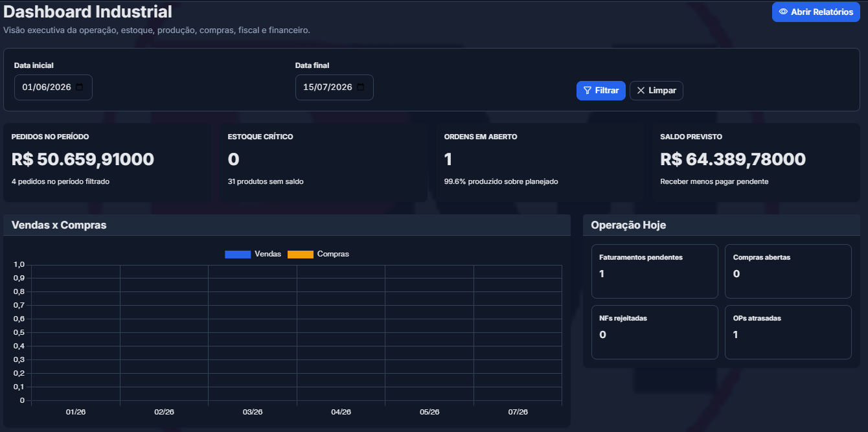Click the Limpar button

pos(656,91)
